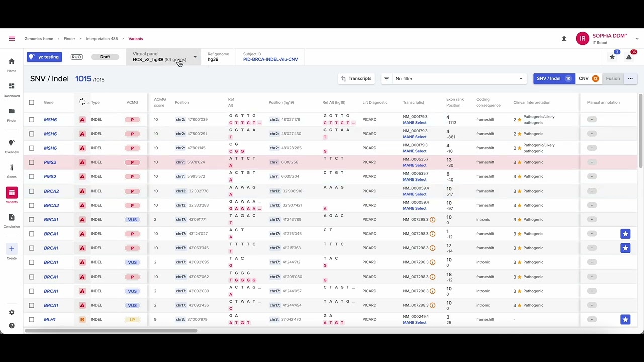Screen dimensions: 644x362
Task: Expand the IT Robot user menu
Action: 637,39
